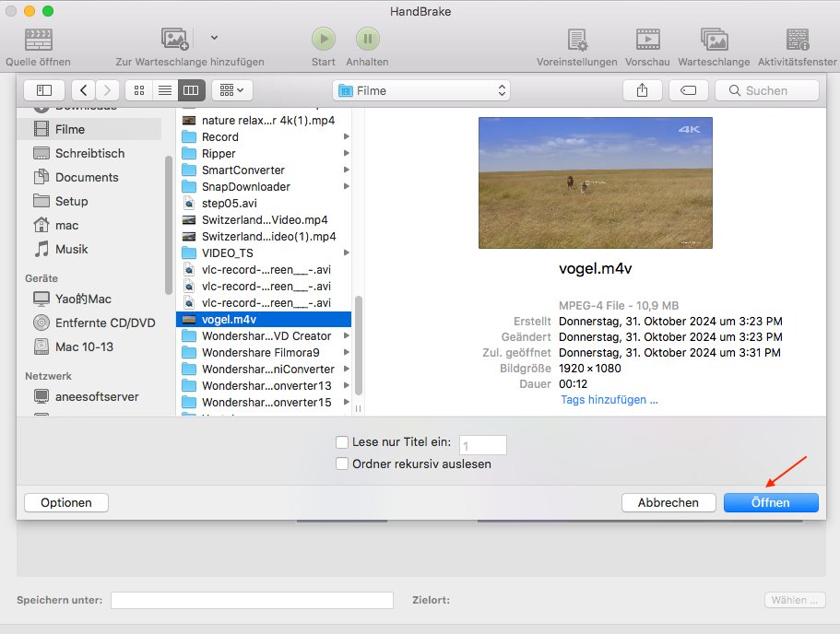Click the Suchen search field

point(767,90)
